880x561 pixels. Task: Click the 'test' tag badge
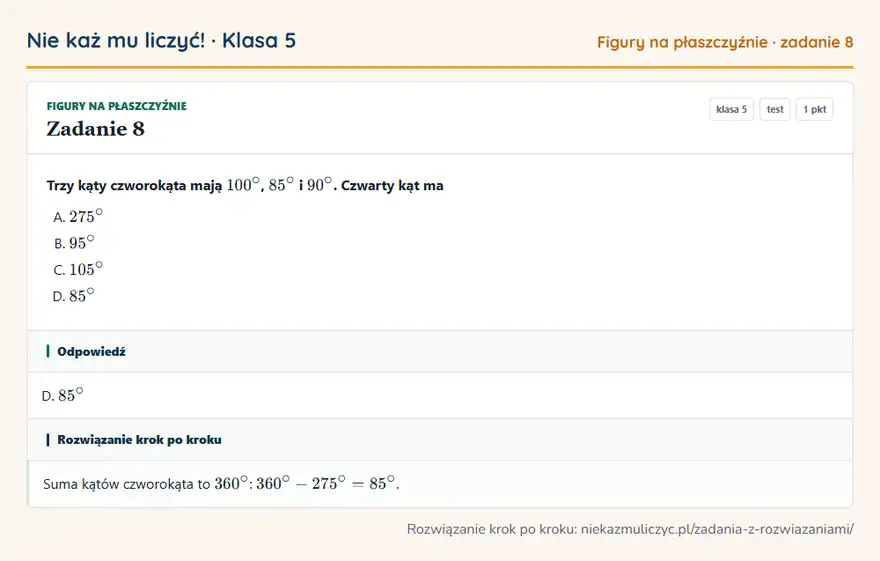pos(774,109)
